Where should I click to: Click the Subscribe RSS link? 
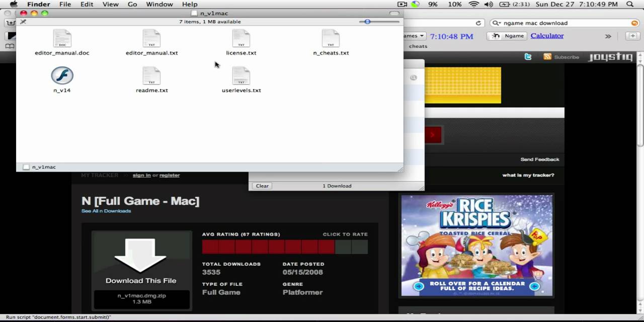tap(567, 57)
